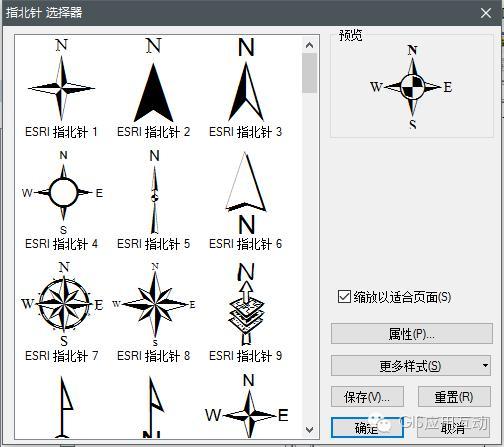Click the north arrow preview image
The height and width of the screenshot is (447, 504).
coord(412,87)
